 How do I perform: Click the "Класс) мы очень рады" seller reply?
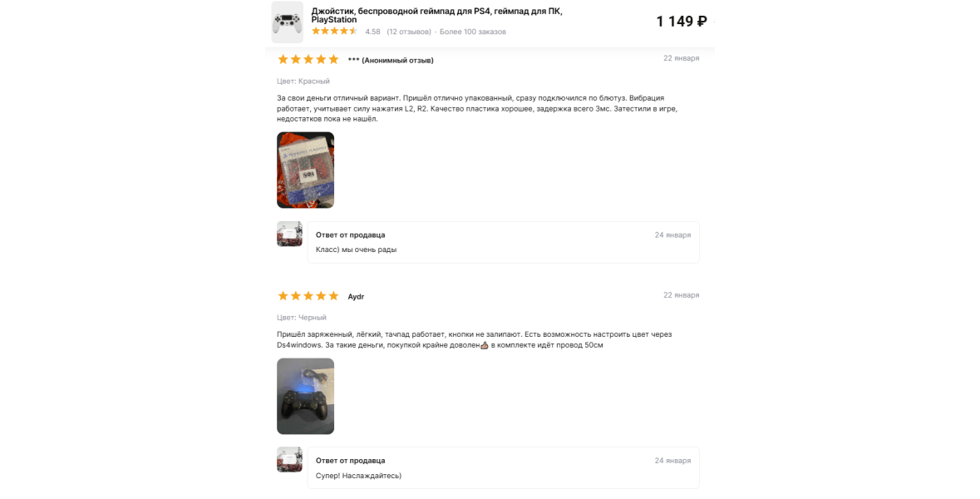point(357,249)
